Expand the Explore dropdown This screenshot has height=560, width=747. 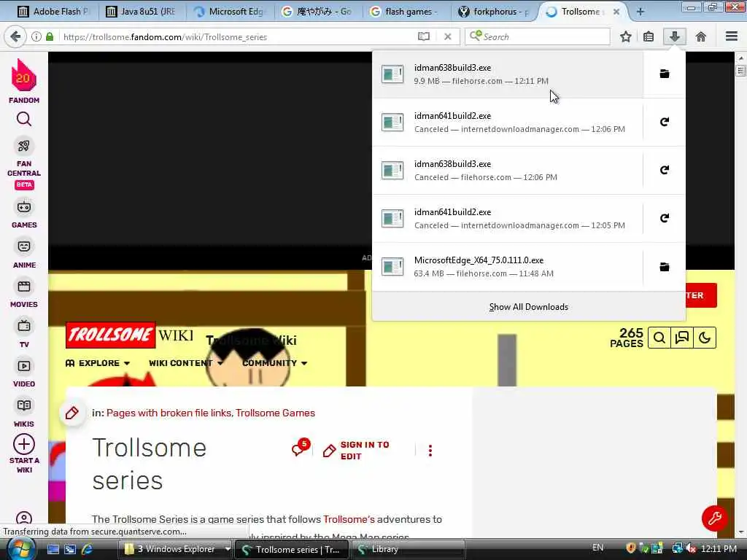97,363
